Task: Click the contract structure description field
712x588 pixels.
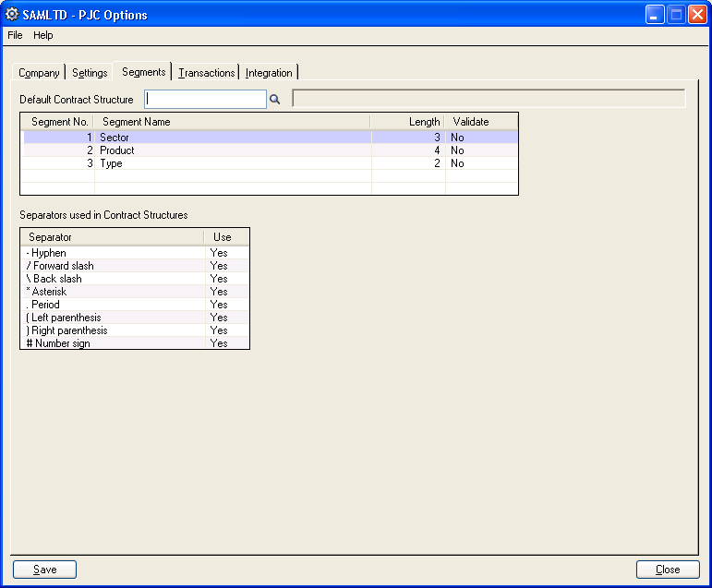Action: 489,98
